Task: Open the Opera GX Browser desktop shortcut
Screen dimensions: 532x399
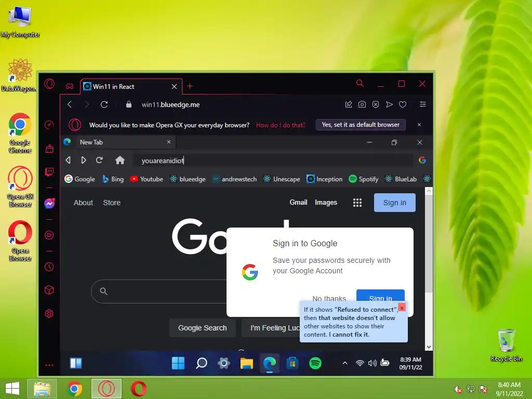Action: tap(20, 187)
